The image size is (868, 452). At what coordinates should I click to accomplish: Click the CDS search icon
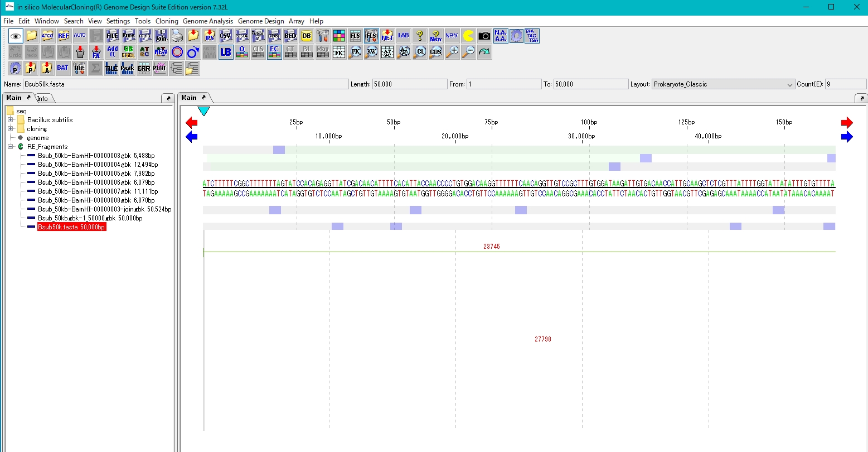[435, 52]
